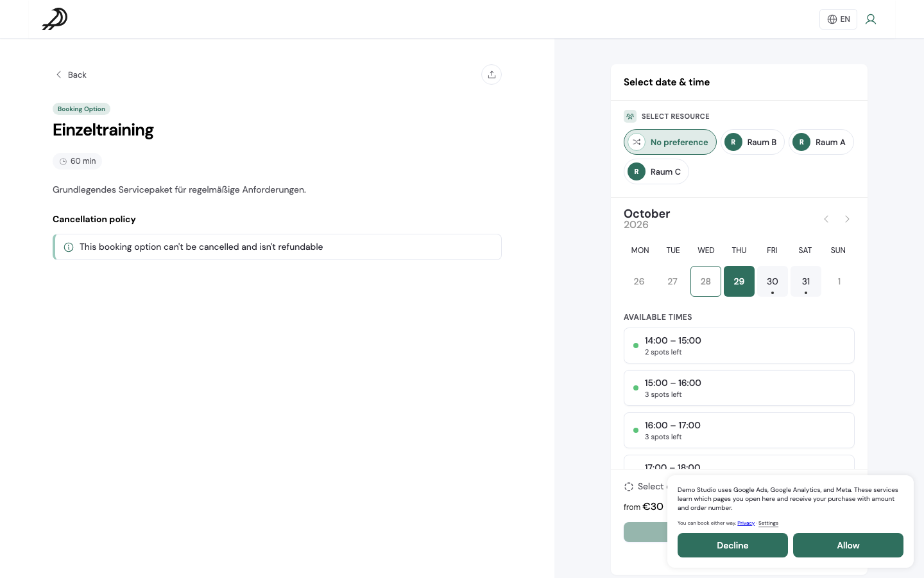Go back using the Back link
The height and width of the screenshot is (578, 924).
click(x=71, y=74)
